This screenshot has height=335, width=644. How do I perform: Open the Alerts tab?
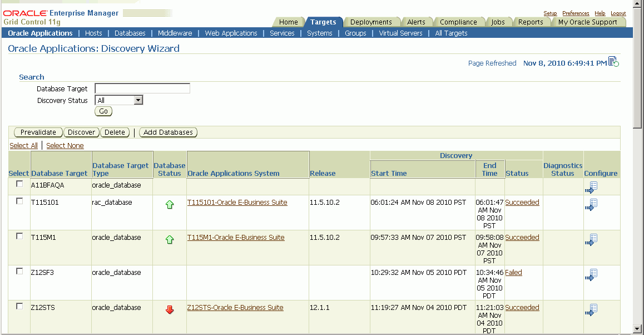tap(416, 22)
